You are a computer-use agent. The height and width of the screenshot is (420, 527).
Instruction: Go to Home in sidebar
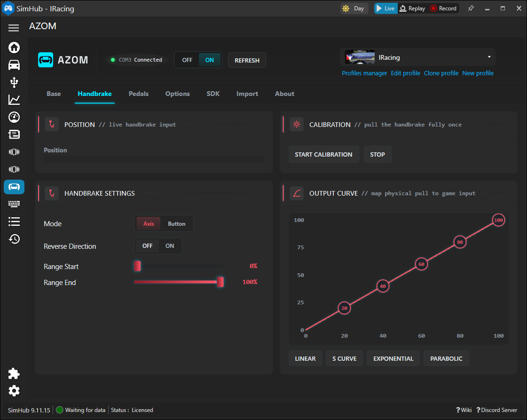pyautogui.click(x=14, y=48)
